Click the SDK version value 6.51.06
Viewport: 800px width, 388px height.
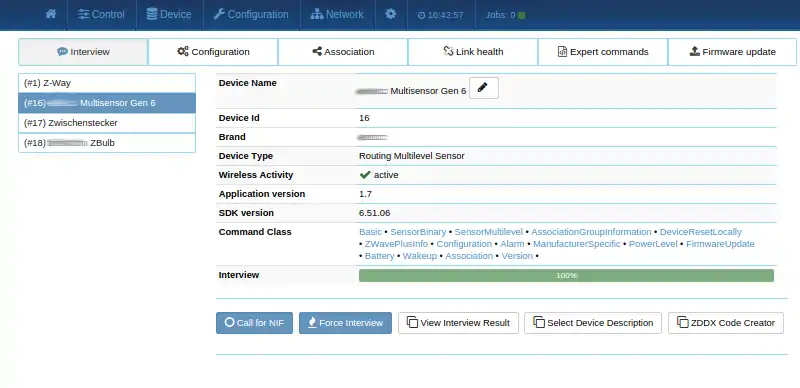tap(375, 213)
